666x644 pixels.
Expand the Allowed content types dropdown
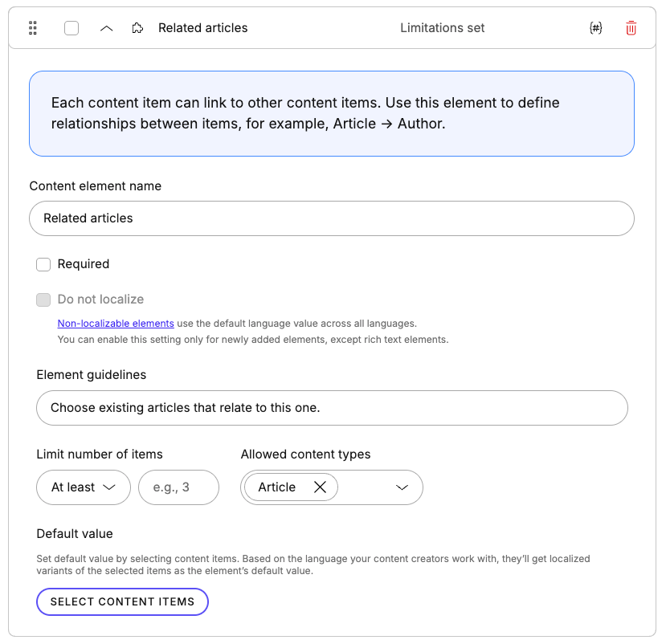point(402,487)
